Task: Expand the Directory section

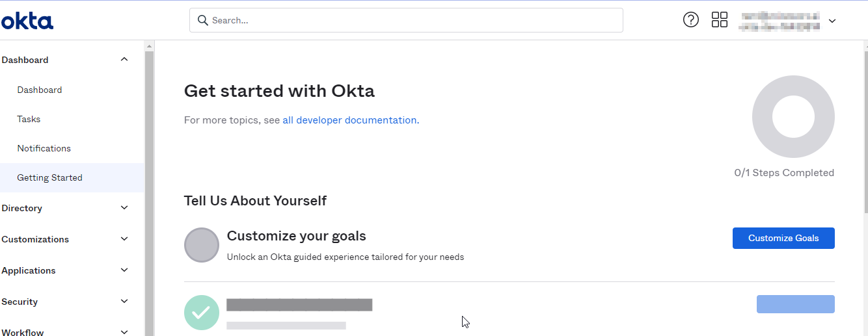Action: click(124, 208)
